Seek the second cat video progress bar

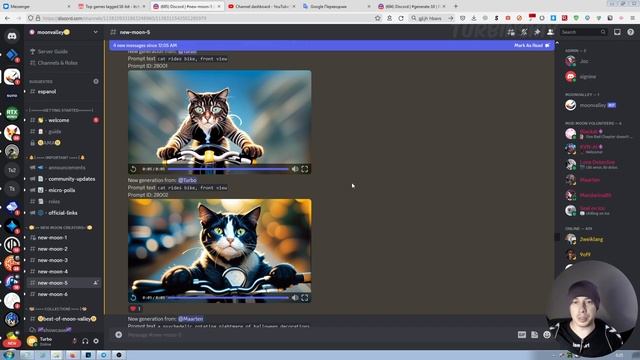(228, 298)
